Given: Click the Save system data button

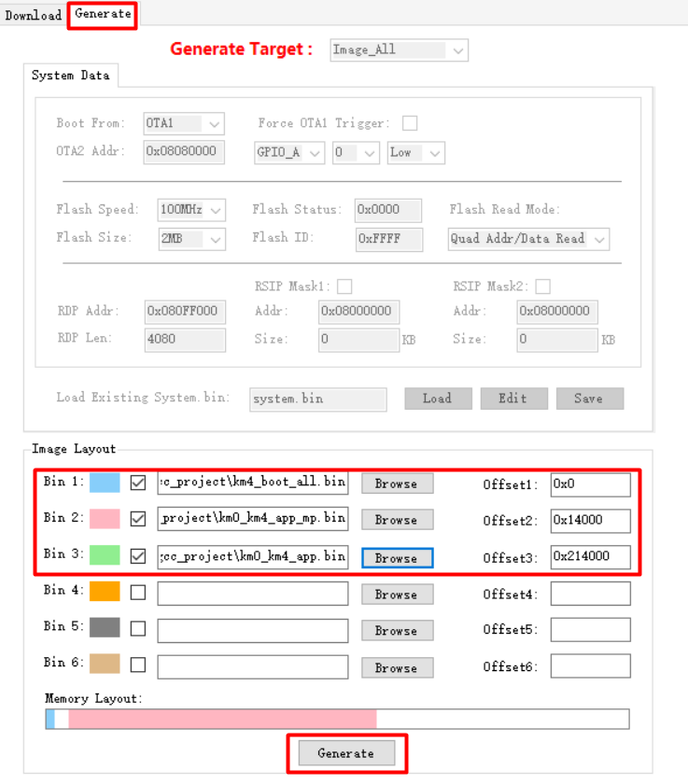Looking at the screenshot, I should point(590,399).
